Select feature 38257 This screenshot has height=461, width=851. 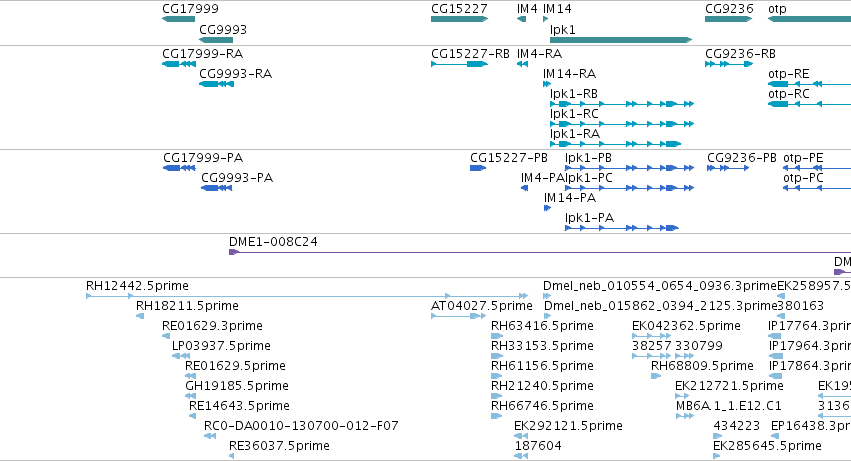652,346
